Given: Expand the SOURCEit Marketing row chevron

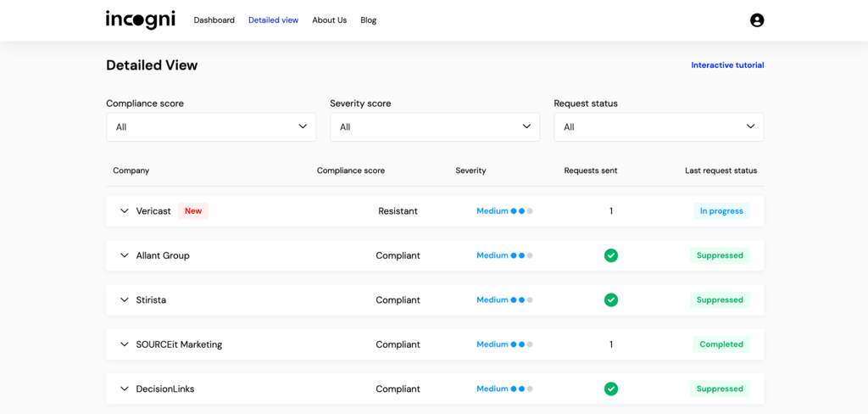Looking at the screenshot, I should [x=124, y=344].
